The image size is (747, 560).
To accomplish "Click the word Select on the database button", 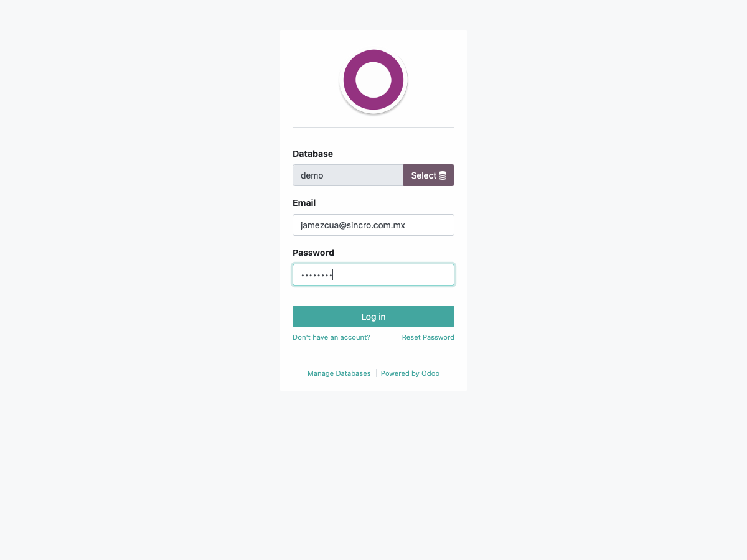I will [x=423, y=175].
